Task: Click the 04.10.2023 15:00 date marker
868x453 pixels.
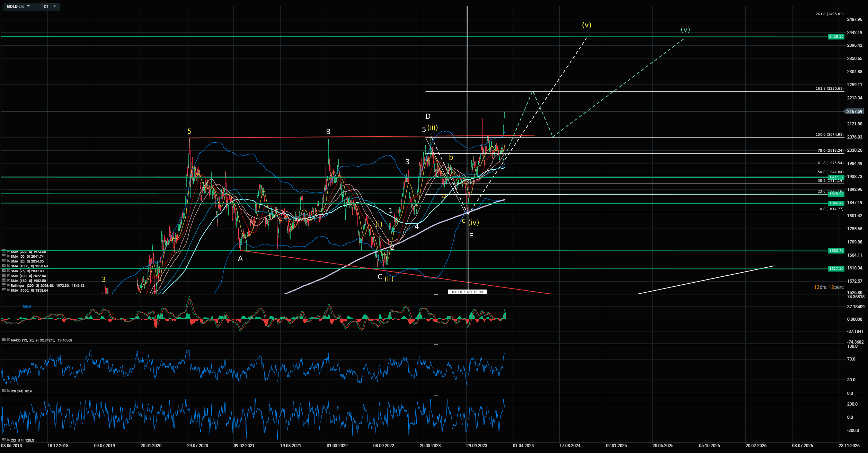Action: click(467, 292)
